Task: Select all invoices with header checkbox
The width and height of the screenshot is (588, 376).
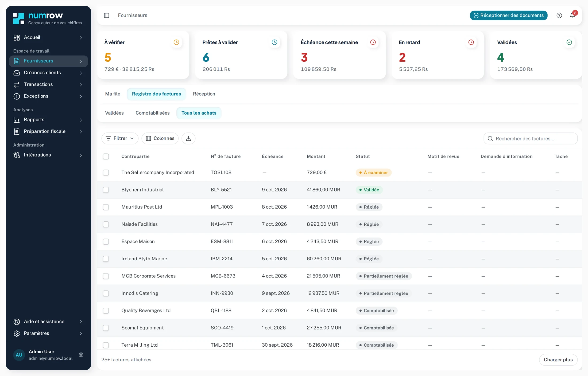Action: pyautogui.click(x=106, y=156)
